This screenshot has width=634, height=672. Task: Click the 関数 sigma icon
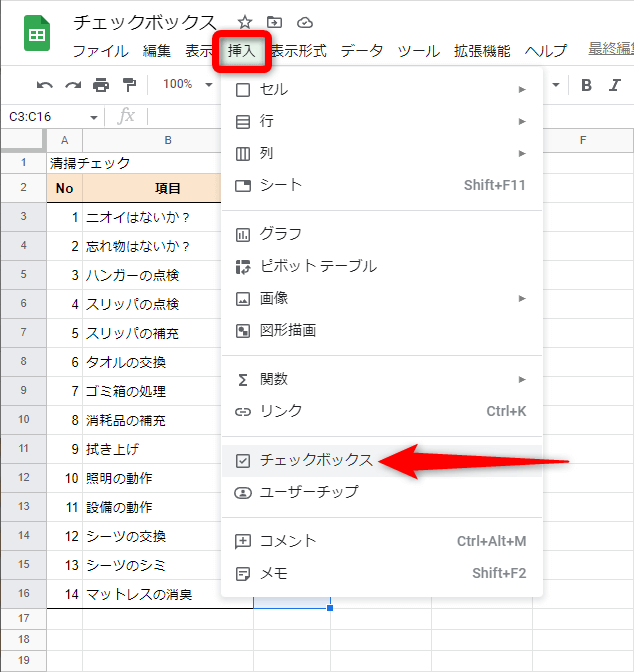point(243,380)
